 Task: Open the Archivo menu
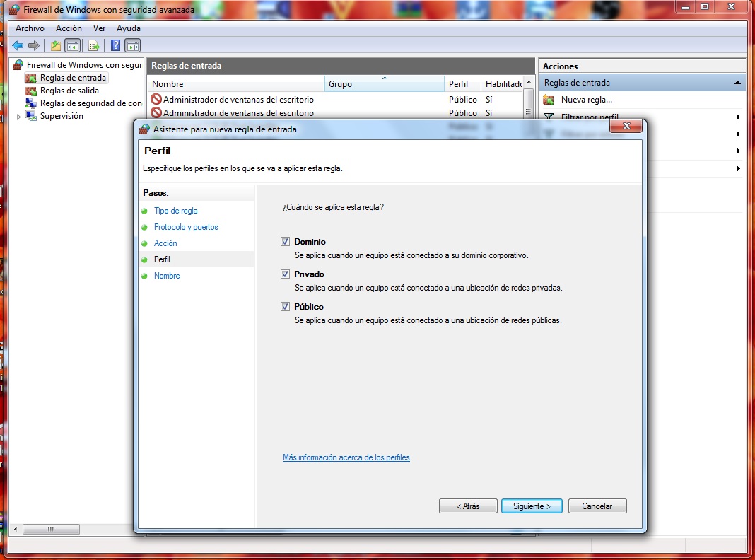coord(30,28)
